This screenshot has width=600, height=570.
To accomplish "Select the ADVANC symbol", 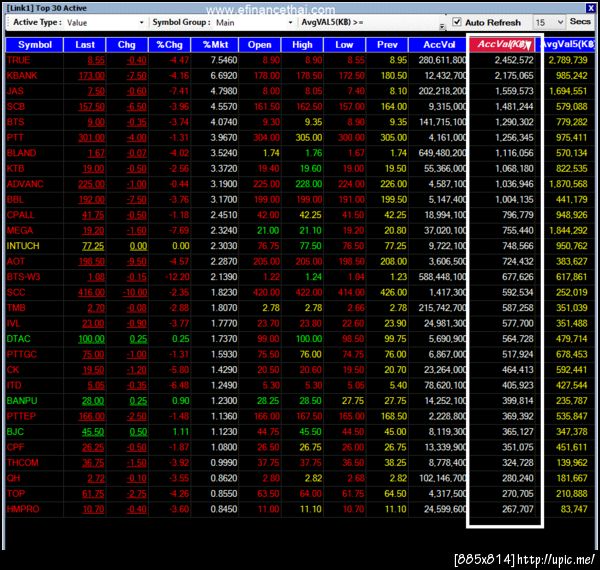I will tap(25, 184).
